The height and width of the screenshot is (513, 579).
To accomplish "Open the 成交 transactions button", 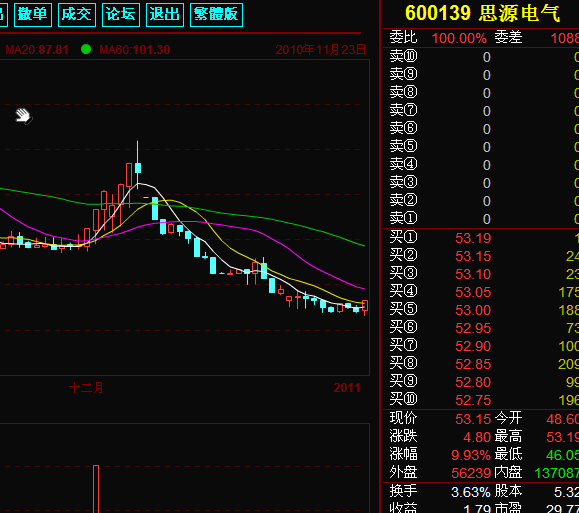I will tap(77, 15).
